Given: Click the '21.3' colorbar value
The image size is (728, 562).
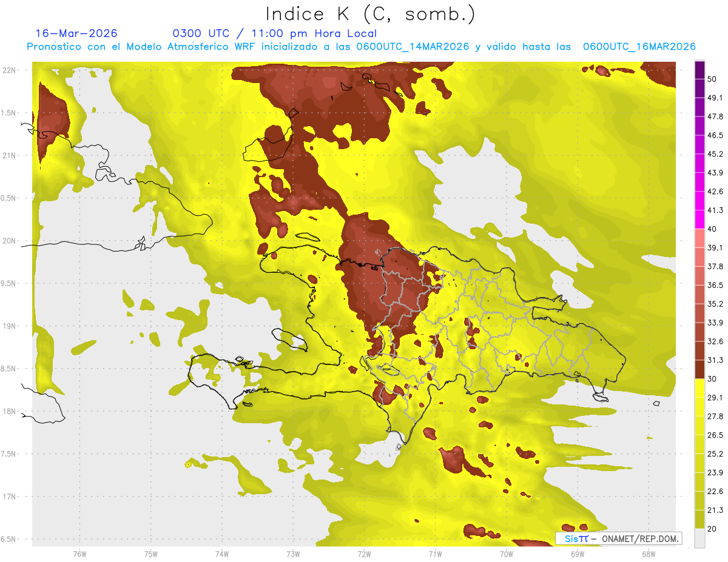Looking at the screenshot, I should tap(715, 510).
